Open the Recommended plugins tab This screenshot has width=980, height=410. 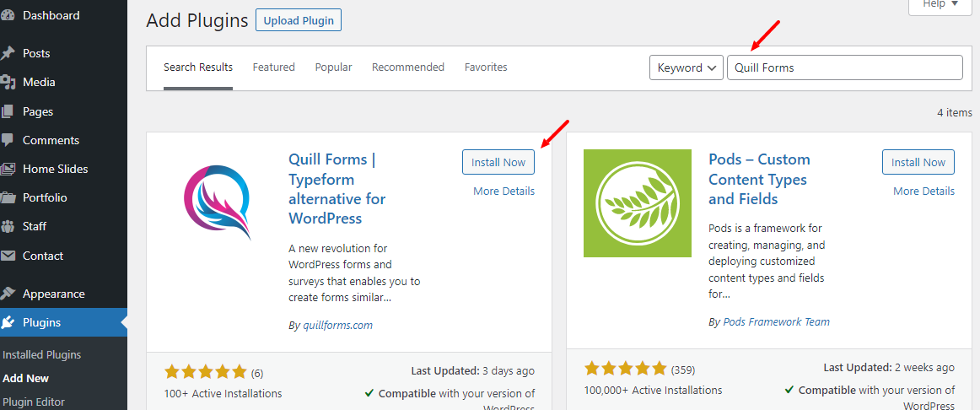[x=407, y=67]
